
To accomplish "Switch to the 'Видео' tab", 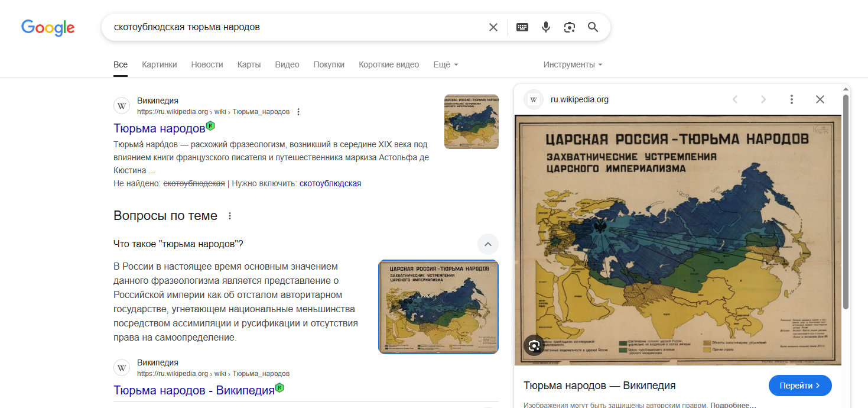I will (287, 64).
